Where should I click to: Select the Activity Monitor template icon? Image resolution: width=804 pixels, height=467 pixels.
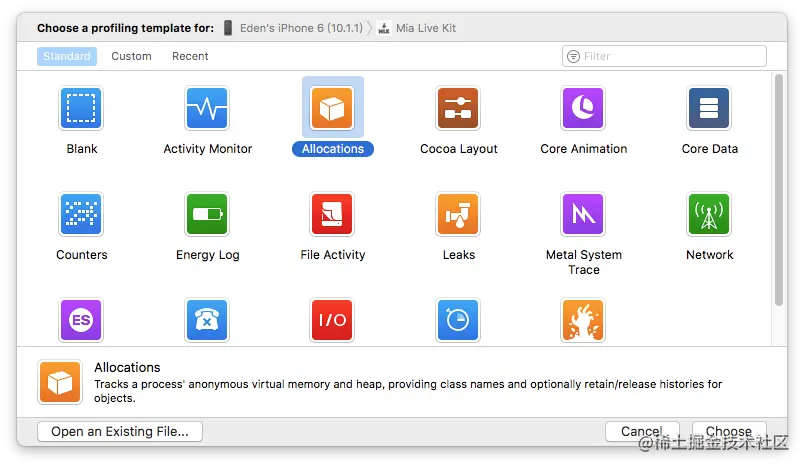(207, 108)
